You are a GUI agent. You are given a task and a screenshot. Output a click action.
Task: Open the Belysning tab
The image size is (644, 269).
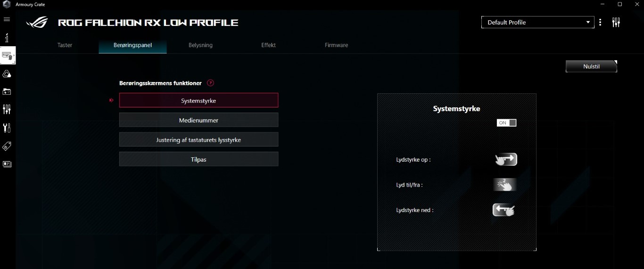(x=201, y=45)
